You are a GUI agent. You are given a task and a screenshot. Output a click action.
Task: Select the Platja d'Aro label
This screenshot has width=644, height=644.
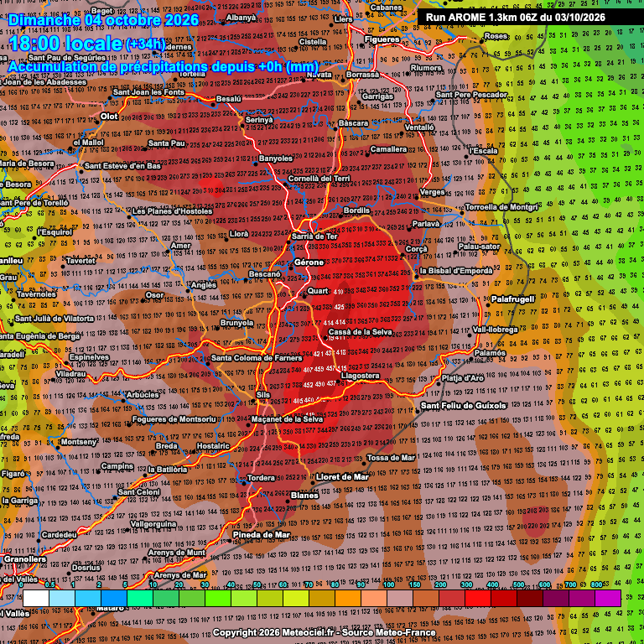click(x=463, y=378)
